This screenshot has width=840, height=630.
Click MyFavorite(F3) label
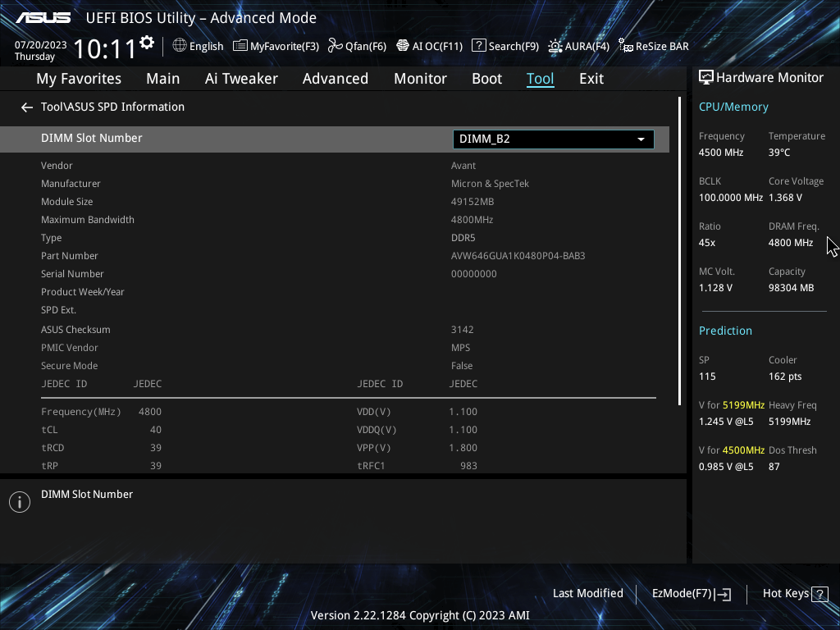click(285, 46)
